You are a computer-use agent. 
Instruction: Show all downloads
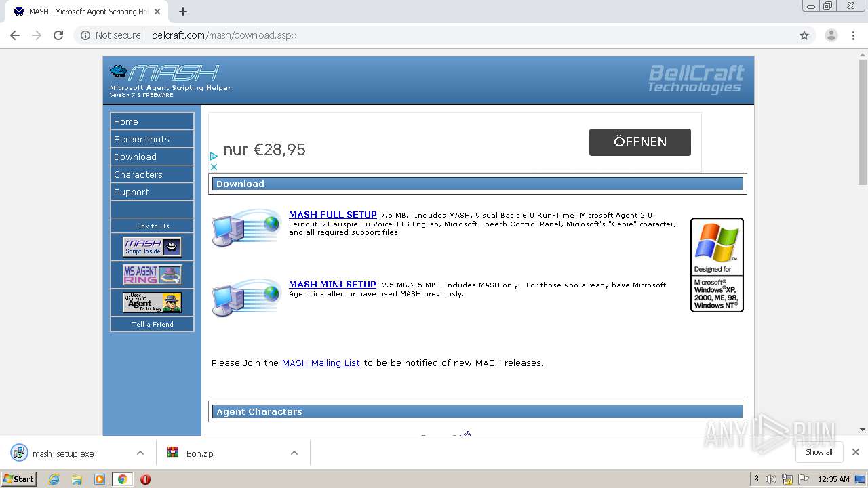[x=819, y=452]
